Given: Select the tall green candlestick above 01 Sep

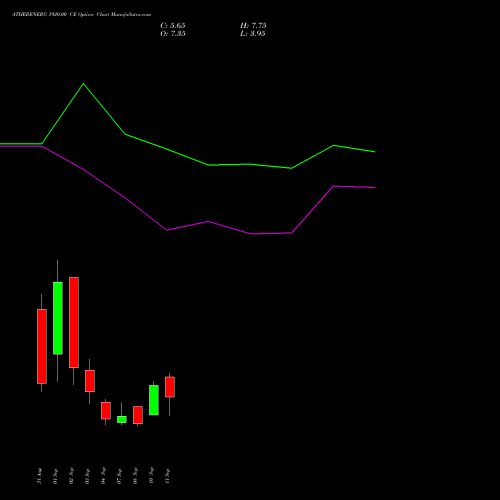Looking at the screenshot, I should [x=58, y=318].
